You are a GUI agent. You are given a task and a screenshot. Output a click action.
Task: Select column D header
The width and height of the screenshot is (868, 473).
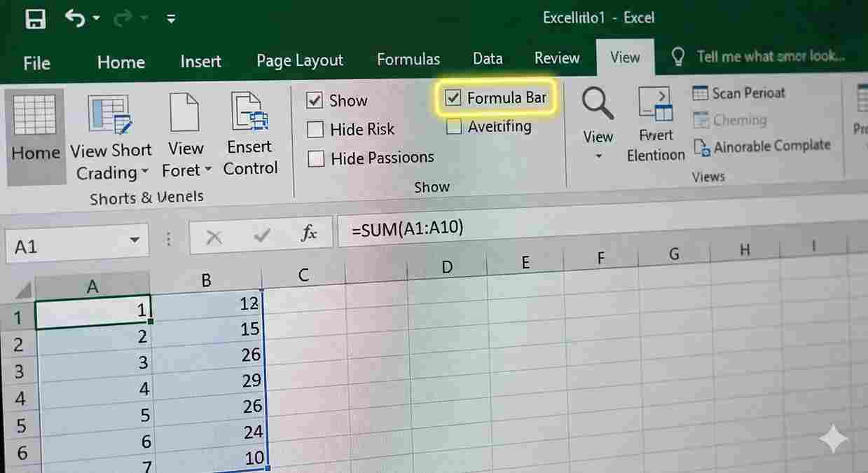click(446, 267)
